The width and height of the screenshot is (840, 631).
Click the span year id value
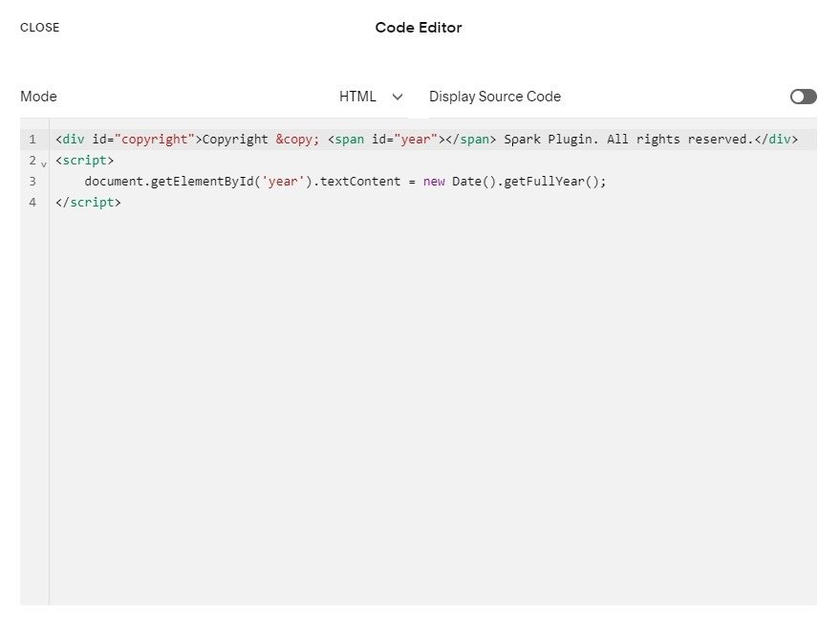[x=414, y=139]
